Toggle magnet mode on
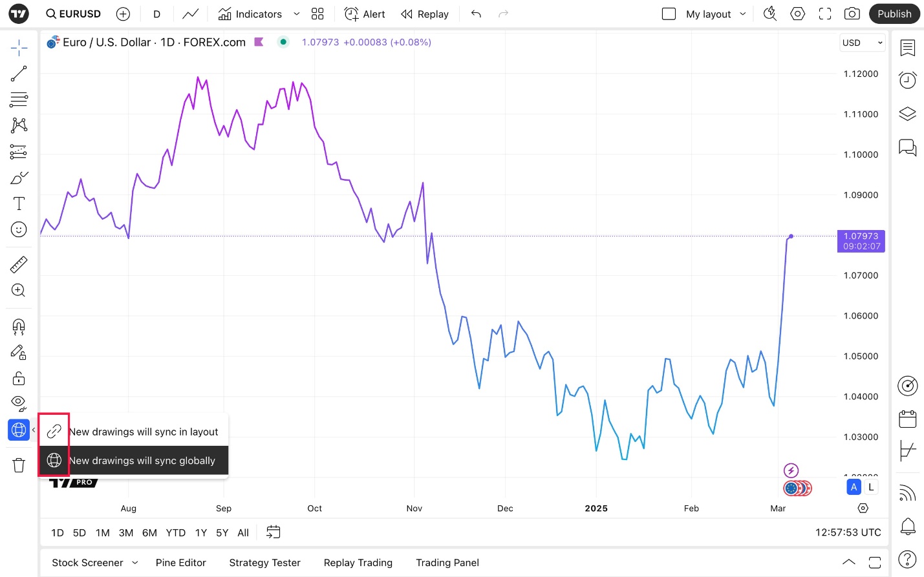The width and height of the screenshot is (924, 577). point(19,326)
